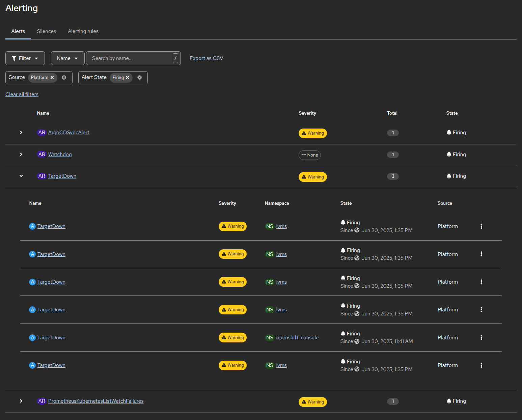Viewport: 522px width, 420px height.
Task: Open the Name search-type dropdown
Action: (x=67, y=58)
